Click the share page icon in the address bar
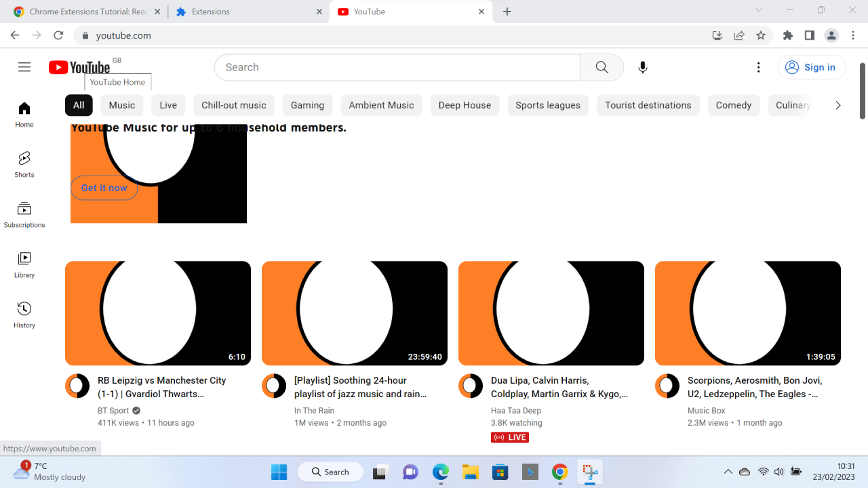 click(x=739, y=35)
